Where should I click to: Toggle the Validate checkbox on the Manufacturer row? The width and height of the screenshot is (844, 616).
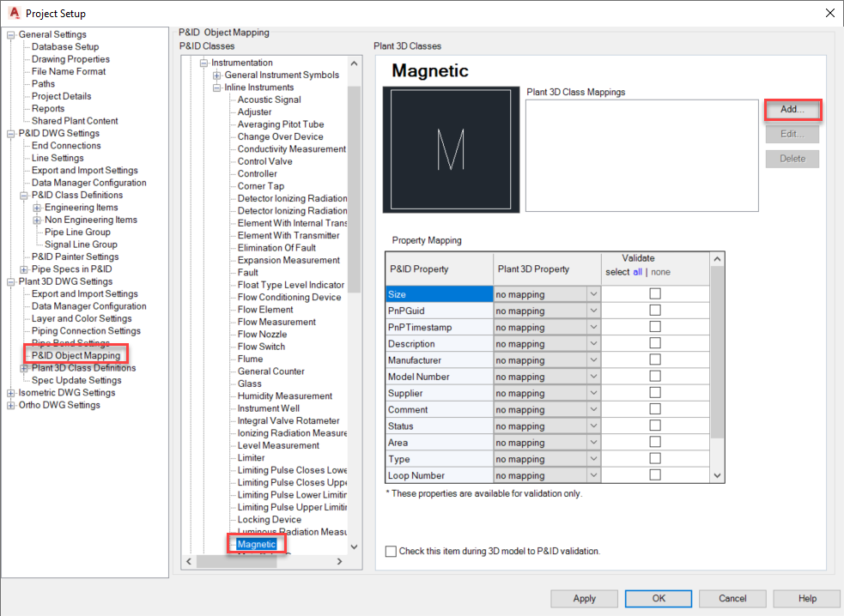(655, 359)
